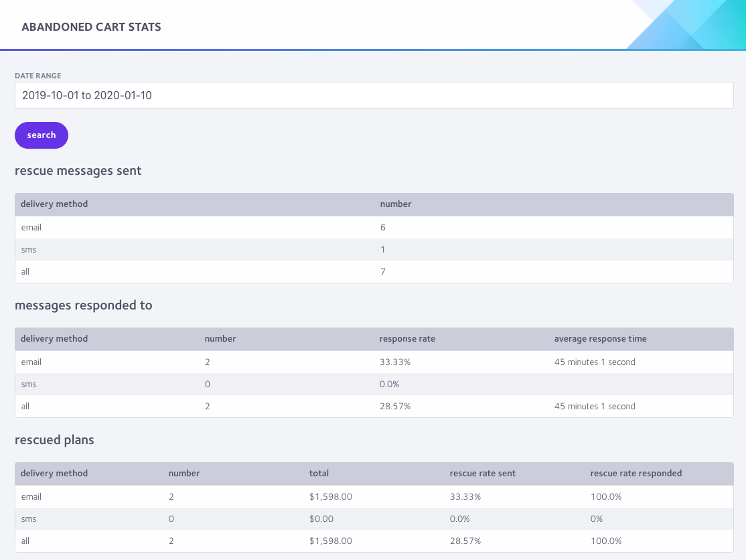Click all-row number 2 in messages responded to
The image size is (746, 560).
208,407
